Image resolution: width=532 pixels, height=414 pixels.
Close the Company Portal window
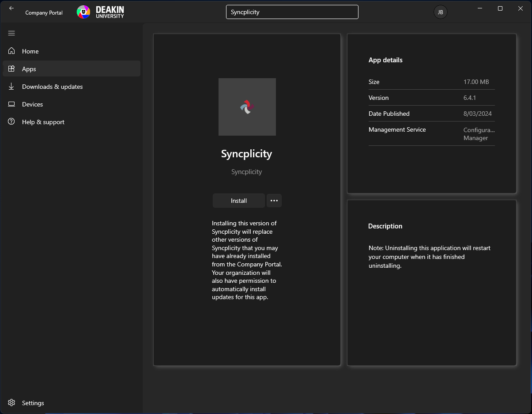[521, 8]
